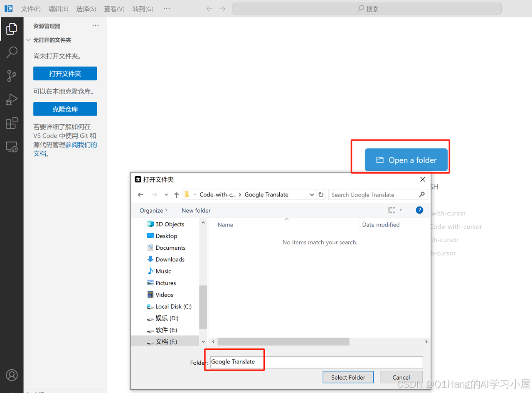532x393 pixels.
Task: Click navigation pane scroll up arrow
Action: pos(203,223)
